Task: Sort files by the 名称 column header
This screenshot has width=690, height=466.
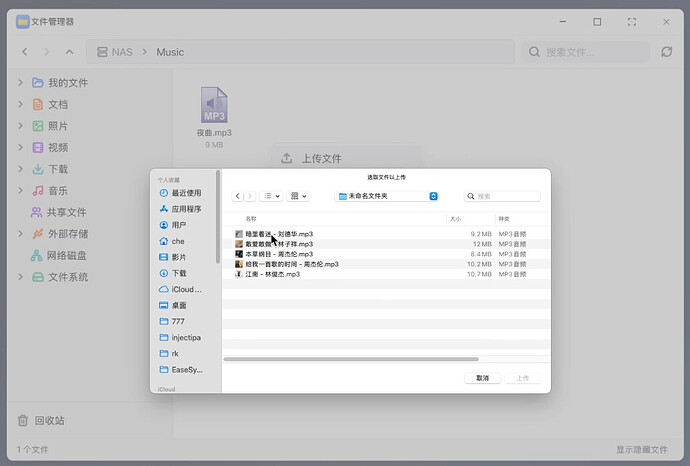Action: point(251,218)
